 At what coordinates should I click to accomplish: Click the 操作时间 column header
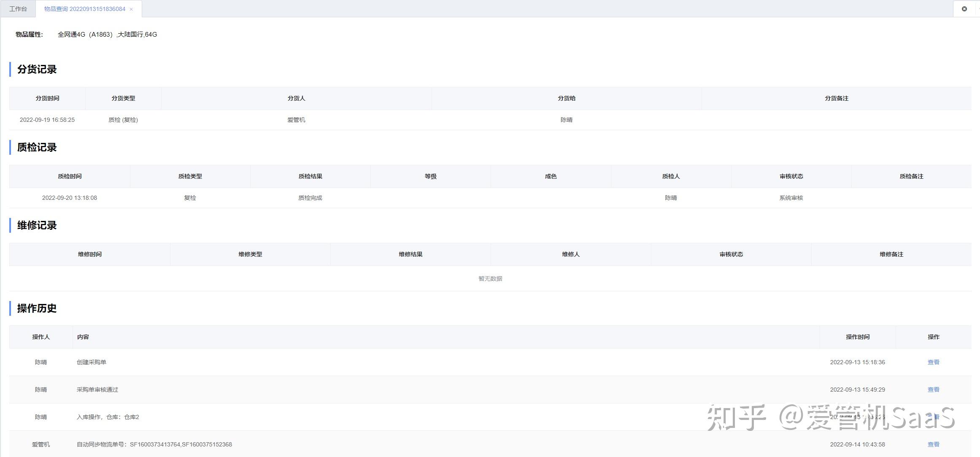point(857,337)
